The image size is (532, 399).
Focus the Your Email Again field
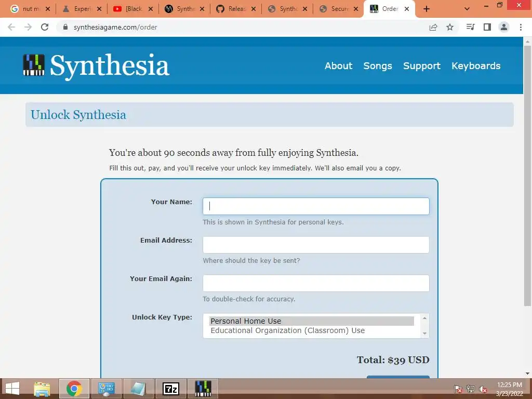click(x=316, y=283)
